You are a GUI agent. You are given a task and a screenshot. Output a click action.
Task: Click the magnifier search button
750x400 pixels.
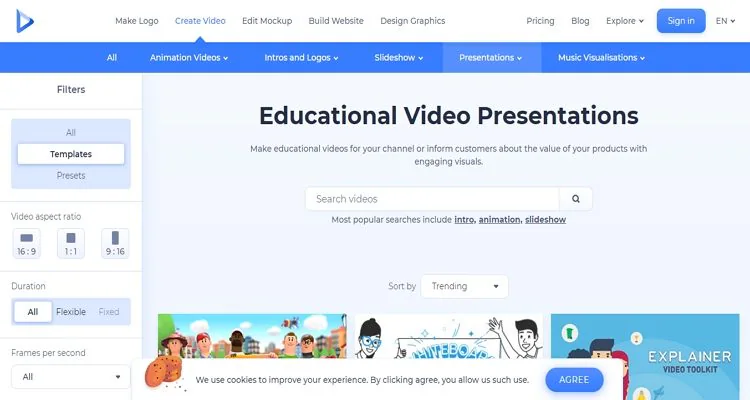coord(576,199)
